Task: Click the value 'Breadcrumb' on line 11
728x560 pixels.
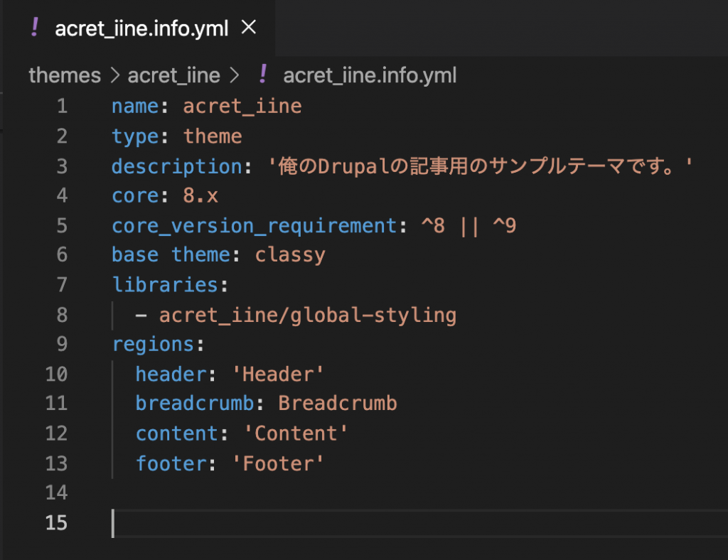Action: [338, 403]
